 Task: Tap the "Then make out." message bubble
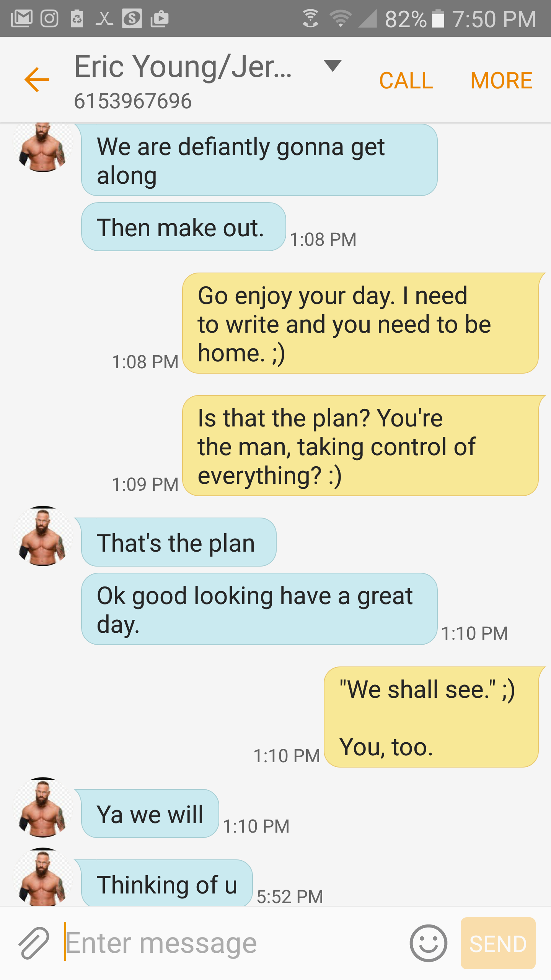[x=183, y=227]
